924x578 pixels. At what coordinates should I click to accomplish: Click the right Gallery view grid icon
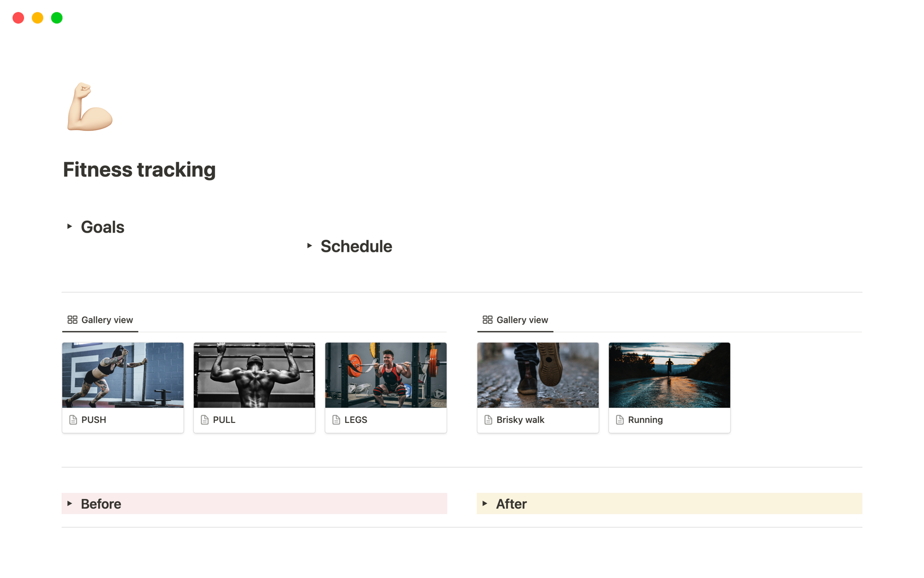coord(488,320)
